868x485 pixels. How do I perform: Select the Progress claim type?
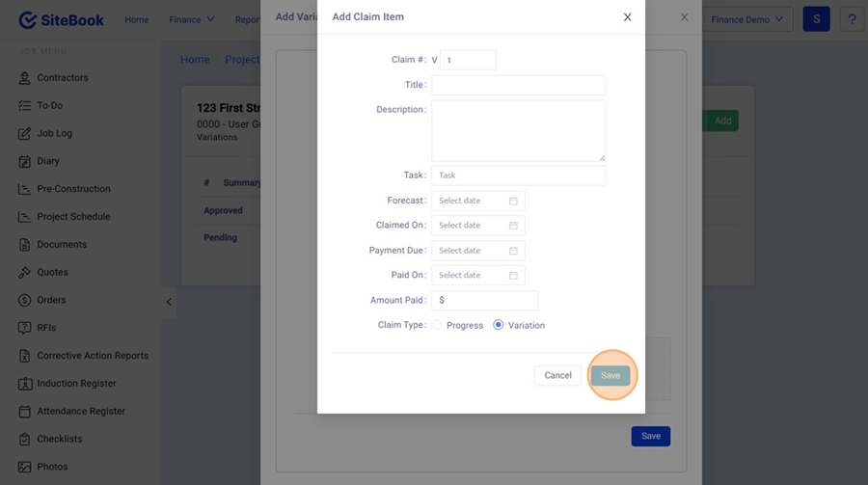pyautogui.click(x=437, y=325)
